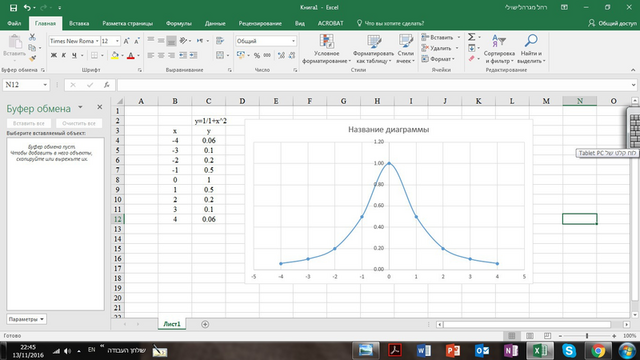Click the zoom slider in status bar
640x360 pixels.
click(x=587, y=336)
